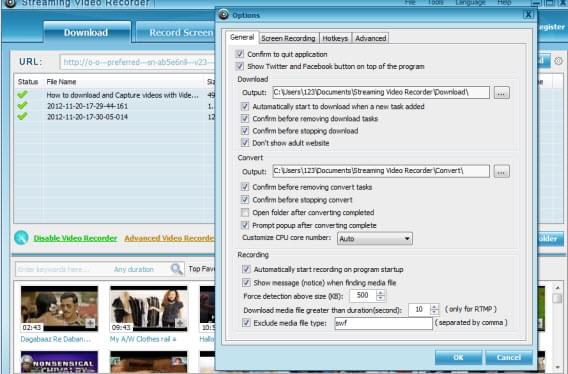This screenshot has width=568, height=374.
Task: Toggle Confirm to quit application checkbox
Action: (239, 54)
